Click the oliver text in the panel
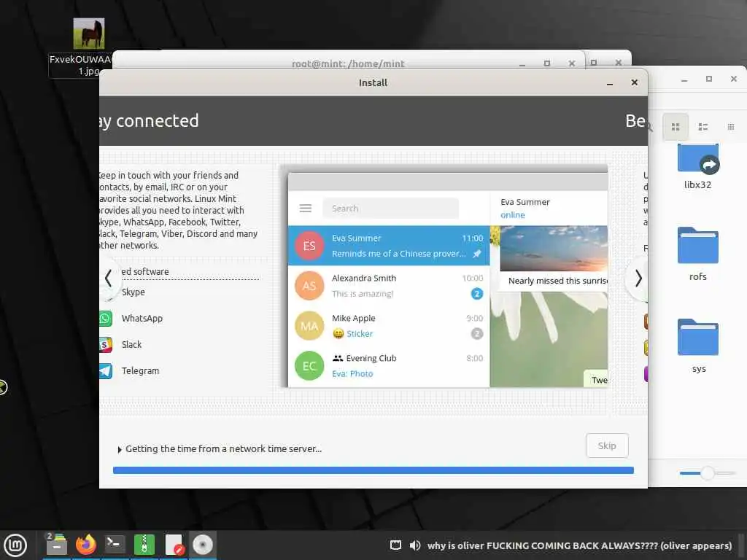747x560 pixels. [x=579, y=545]
